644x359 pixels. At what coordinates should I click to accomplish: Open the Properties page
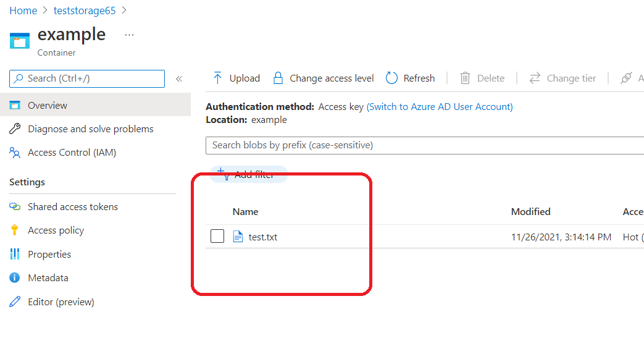pos(49,254)
